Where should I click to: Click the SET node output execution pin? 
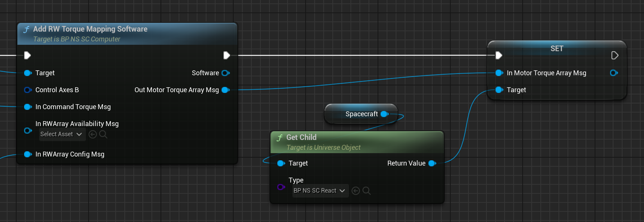tap(615, 56)
